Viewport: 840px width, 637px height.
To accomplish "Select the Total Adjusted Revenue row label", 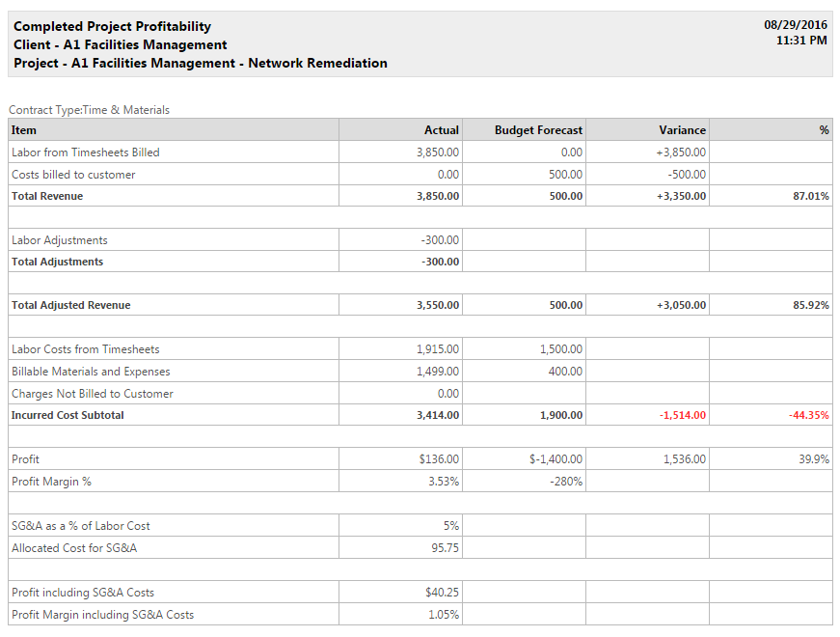I will pos(71,305).
